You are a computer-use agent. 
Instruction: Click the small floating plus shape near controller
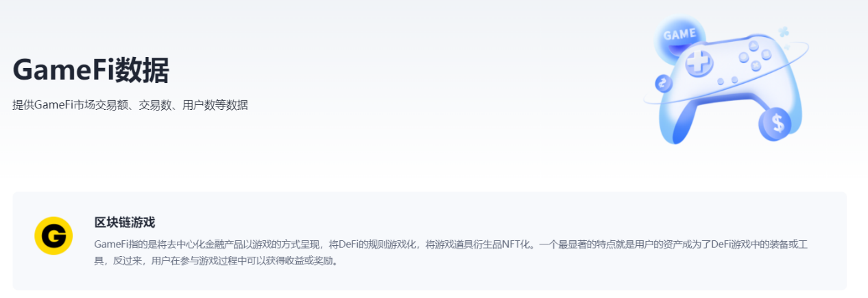(x=784, y=31)
